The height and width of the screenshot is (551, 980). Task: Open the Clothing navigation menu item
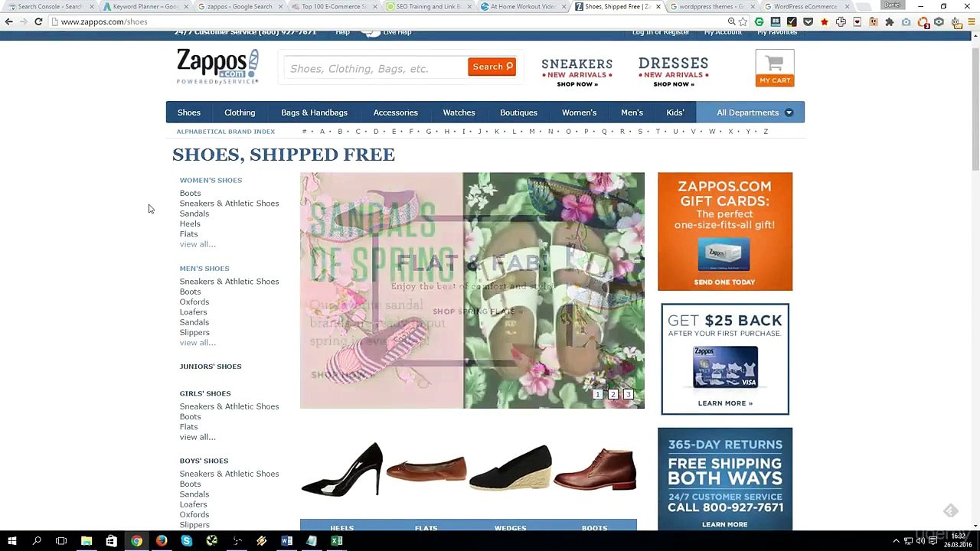(x=240, y=112)
